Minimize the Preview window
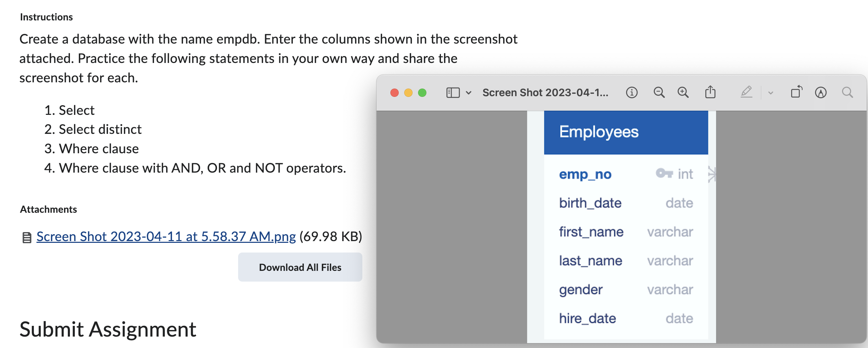The image size is (868, 348). click(408, 92)
